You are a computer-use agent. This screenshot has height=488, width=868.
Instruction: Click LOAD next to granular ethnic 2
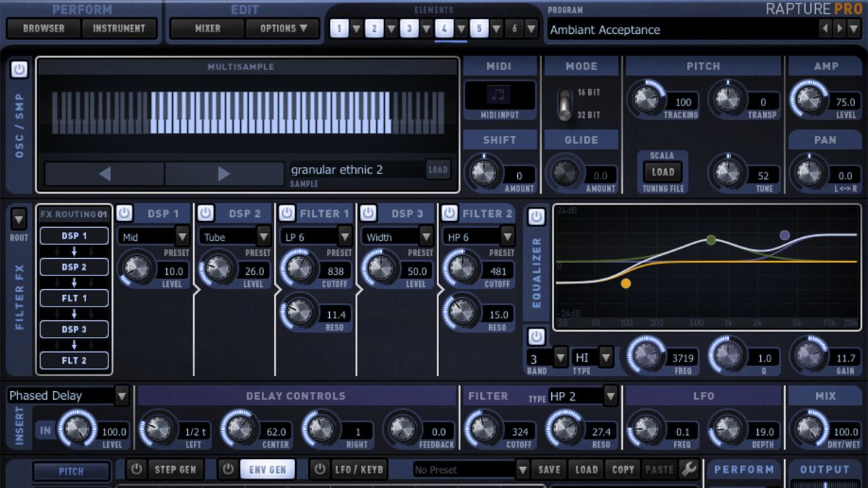438,168
